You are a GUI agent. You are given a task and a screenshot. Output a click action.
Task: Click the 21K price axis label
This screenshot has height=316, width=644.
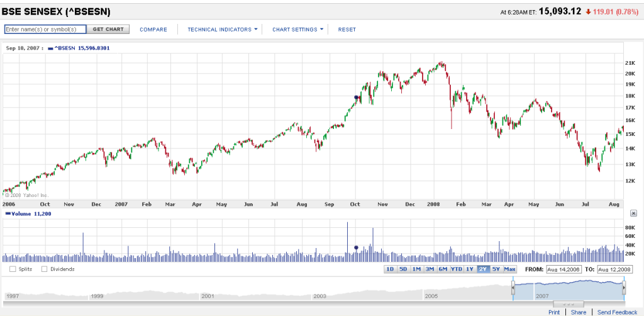(x=630, y=64)
